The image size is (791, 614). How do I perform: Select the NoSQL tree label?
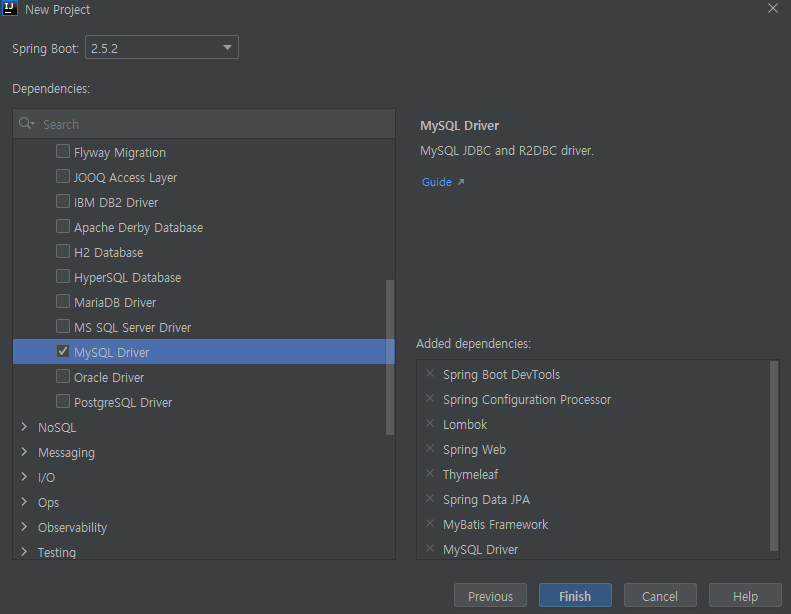(x=57, y=428)
